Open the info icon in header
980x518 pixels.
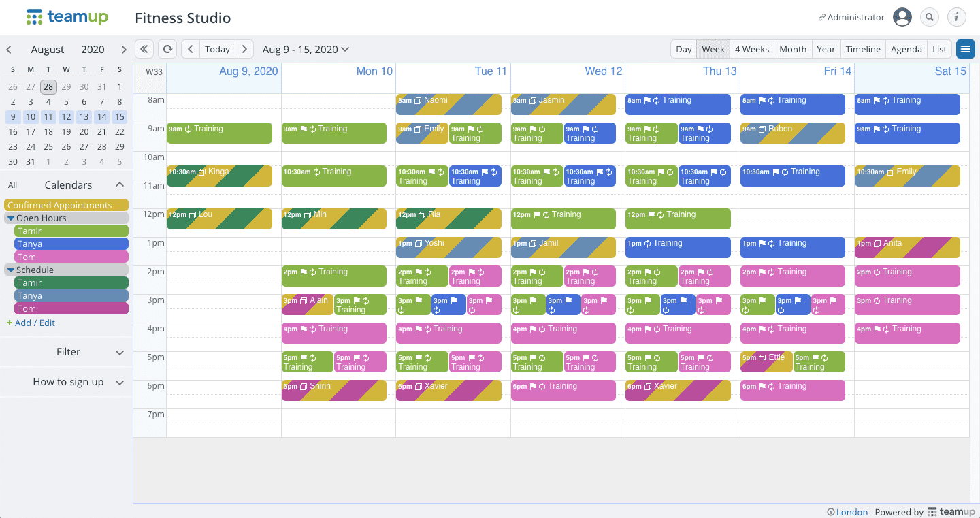click(x=957, y=18)
